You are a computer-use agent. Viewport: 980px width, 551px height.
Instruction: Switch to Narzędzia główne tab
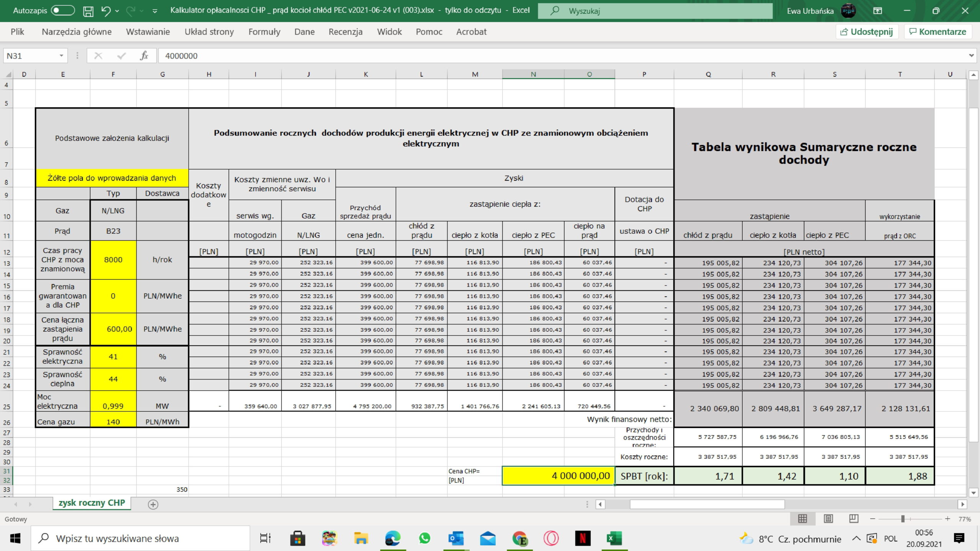point(77,32)
